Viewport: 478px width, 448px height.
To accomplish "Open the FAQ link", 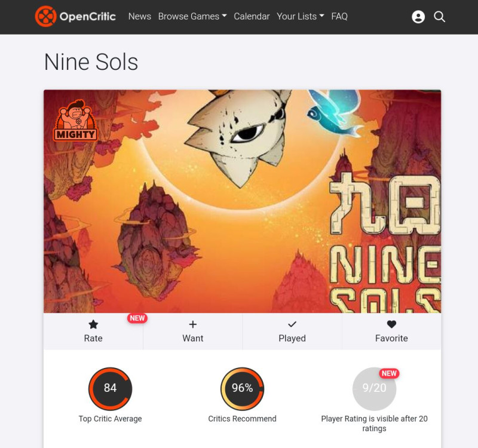I will coord(339,17).
